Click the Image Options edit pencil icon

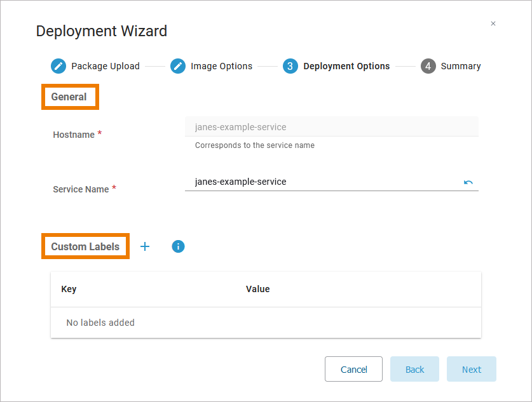(178, 66)
